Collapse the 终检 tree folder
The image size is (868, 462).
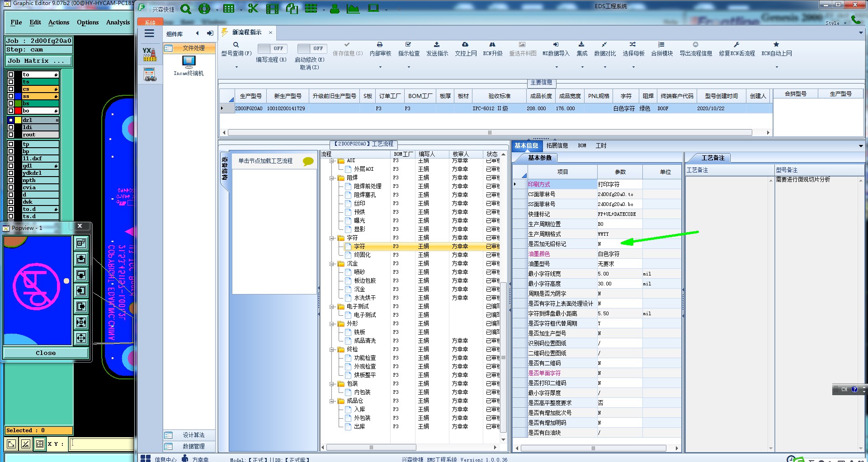tap(333, 350)
